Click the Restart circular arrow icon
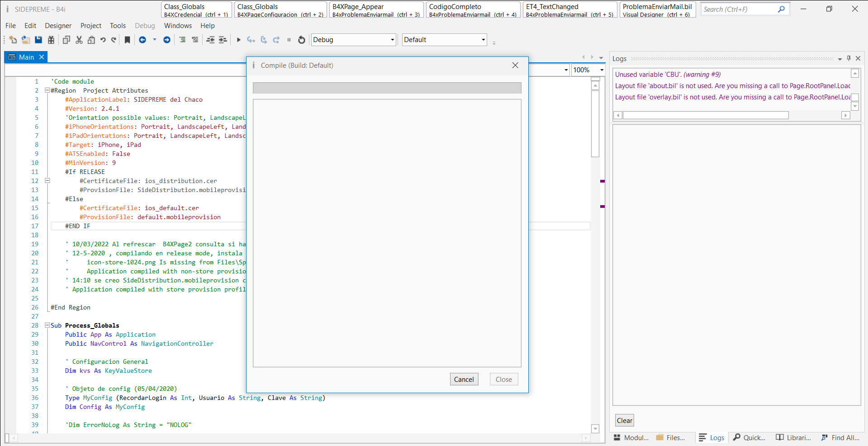Image resolution: width=868 pixels, height=446 pixels. 302,40
